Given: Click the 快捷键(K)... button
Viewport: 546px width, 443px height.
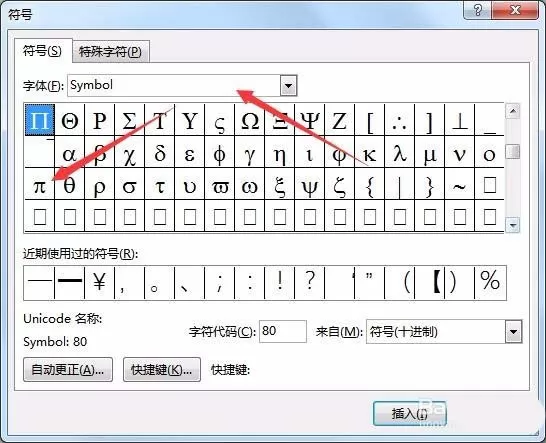Looking at the screenshot, I should (x=162, y=370).
